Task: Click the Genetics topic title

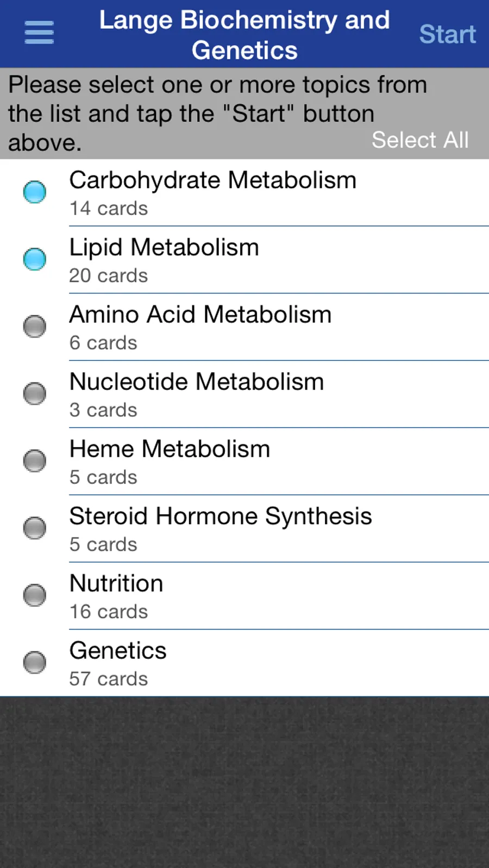Action: (x=118, y=651)
